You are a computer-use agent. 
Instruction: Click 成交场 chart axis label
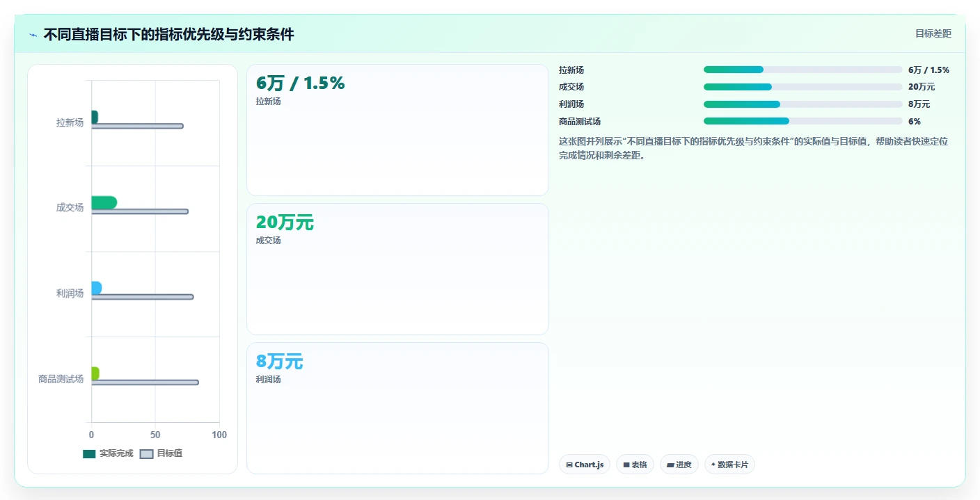[70, 208]
